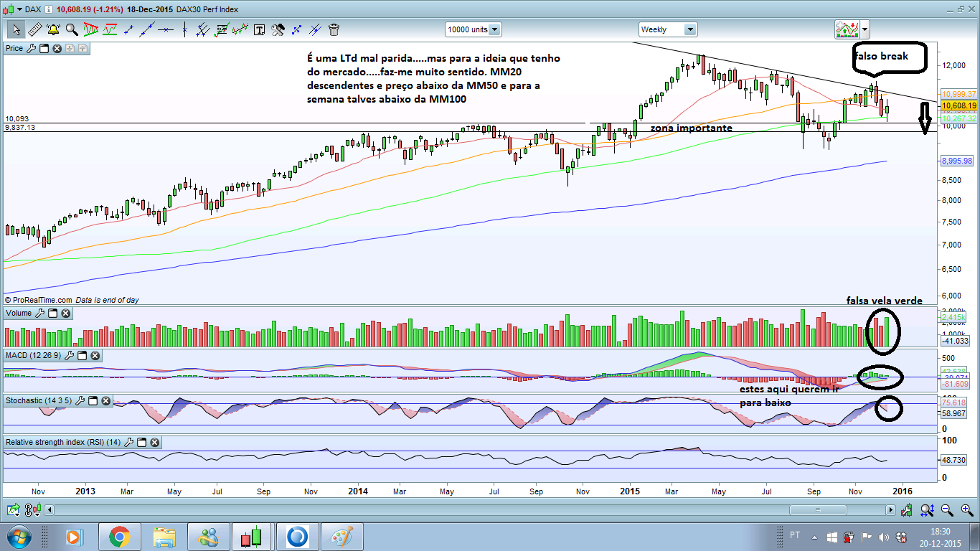Image resolution: width=980 pixels, height=551 pixels.
Task: Click the Price panel label
Action: point(14,48)
